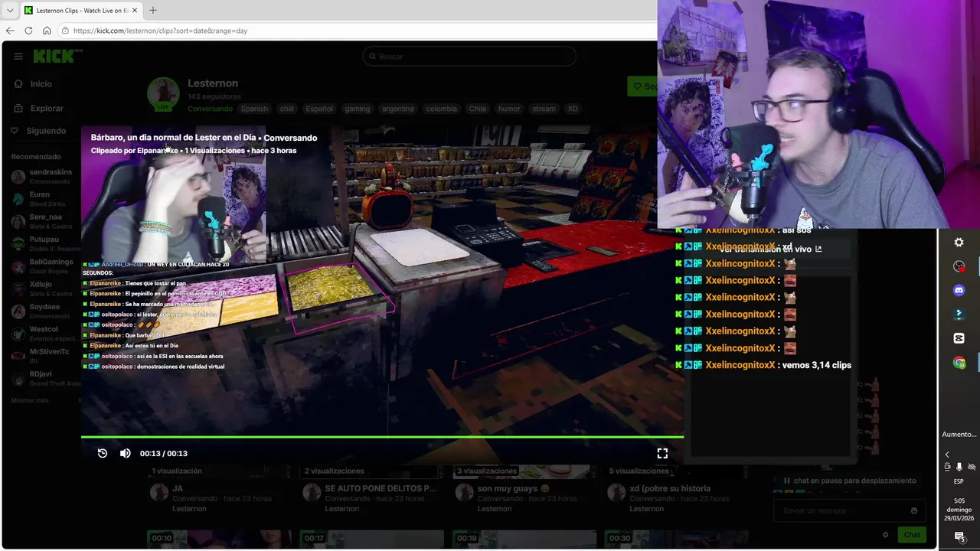This screenshot has width=980, height=551.
Task: Expand Mostrar más recommended list
Action: pyautogui.click(x=30, y=400)
